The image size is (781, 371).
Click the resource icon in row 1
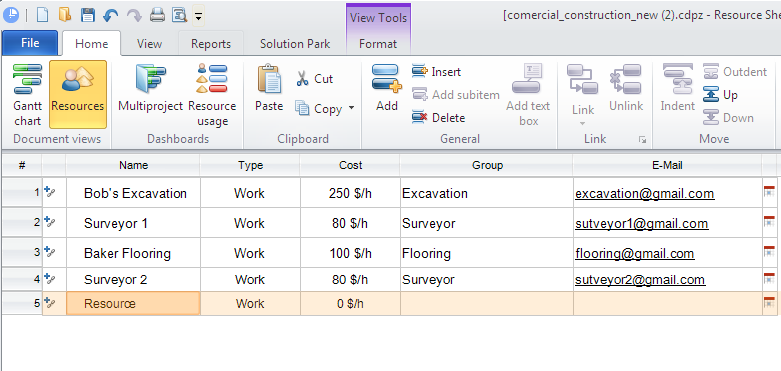pyautogui.click(x=50, y=192)
